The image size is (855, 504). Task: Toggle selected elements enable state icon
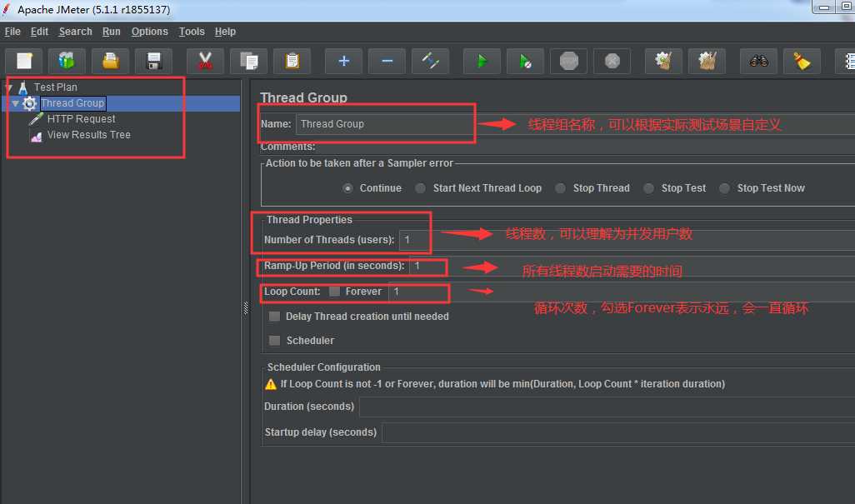[x=430, y=61]
